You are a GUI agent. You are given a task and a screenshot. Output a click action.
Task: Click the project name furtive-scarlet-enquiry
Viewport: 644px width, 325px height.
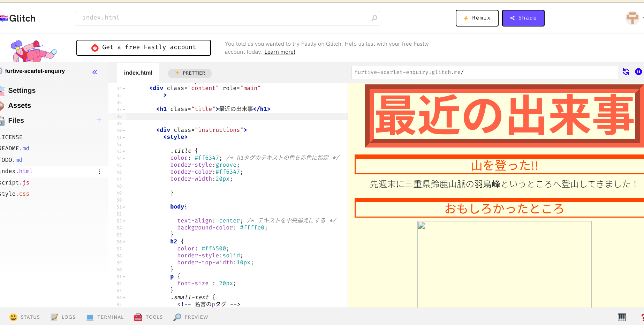(x=35, y=71)
